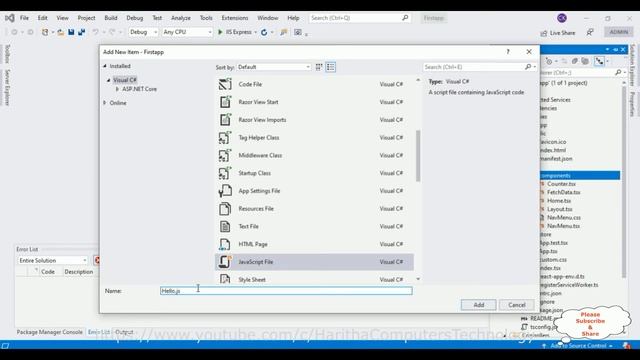Open the Debug configuration dropdown
The image size is (640, 360).
coord(143,32)
